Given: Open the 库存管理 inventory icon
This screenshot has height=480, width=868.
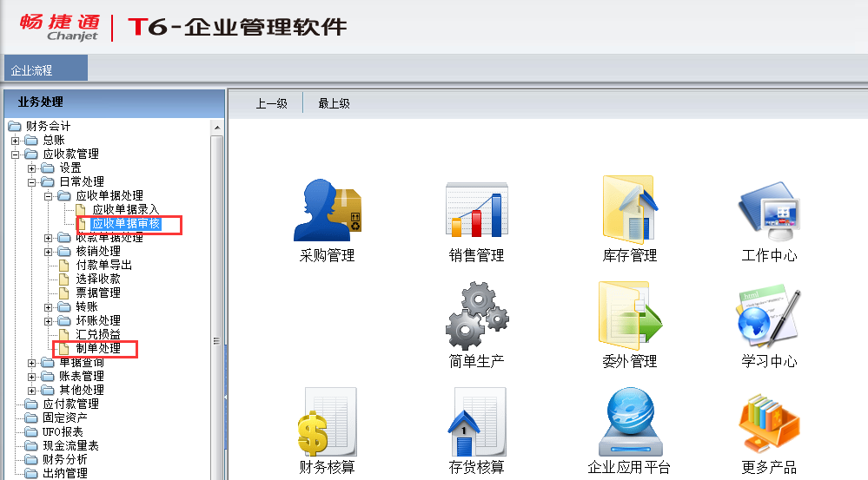Looking at the screenshot, I should [x=630, y=209].
